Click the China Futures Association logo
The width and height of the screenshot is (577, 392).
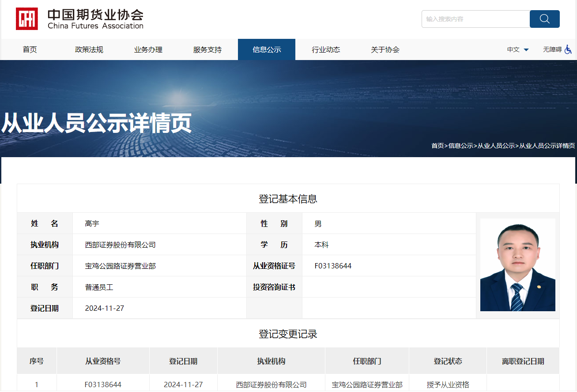[80, 19]
